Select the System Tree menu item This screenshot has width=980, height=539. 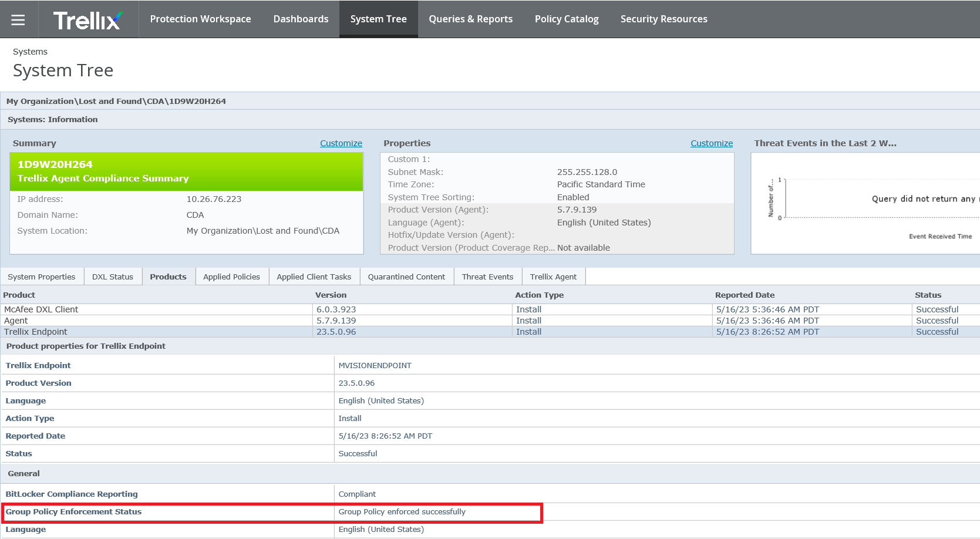378,19
